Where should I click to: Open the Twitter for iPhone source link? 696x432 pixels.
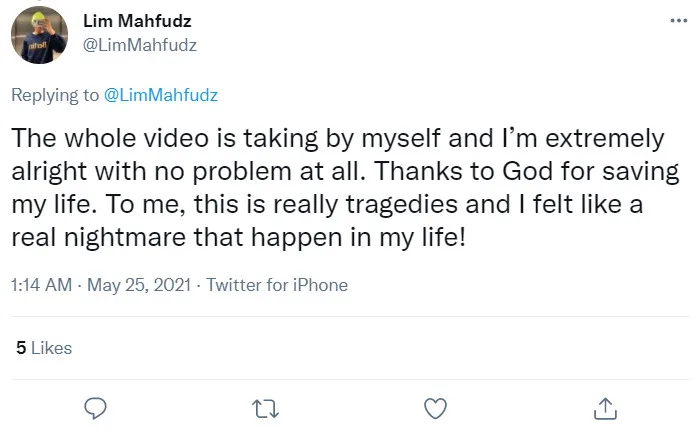point(276,285)
